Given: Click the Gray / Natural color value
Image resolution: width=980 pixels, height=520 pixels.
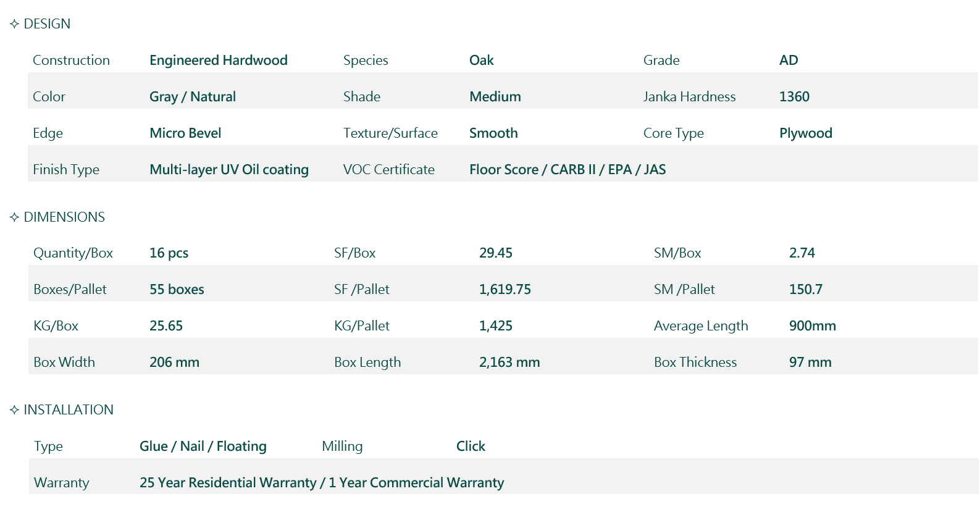Looking at the screenshot, I should pyautogui.click(x=192, y=97).
